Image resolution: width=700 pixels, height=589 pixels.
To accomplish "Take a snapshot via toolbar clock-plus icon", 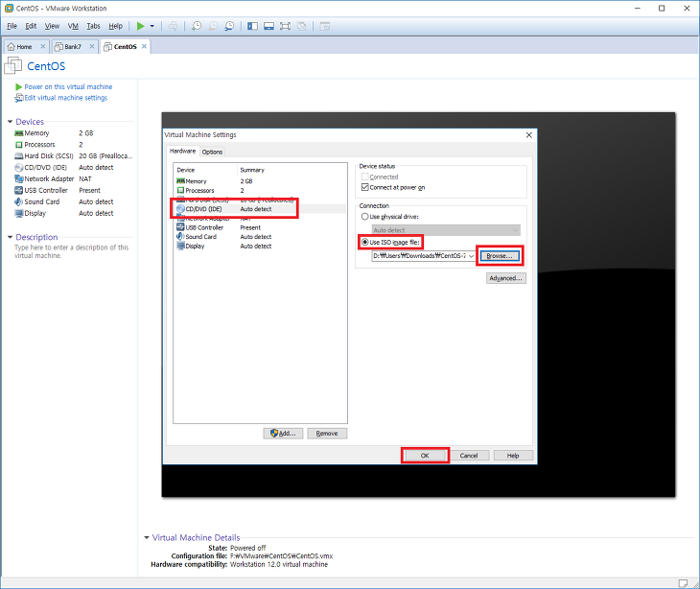I will (196, 26).
